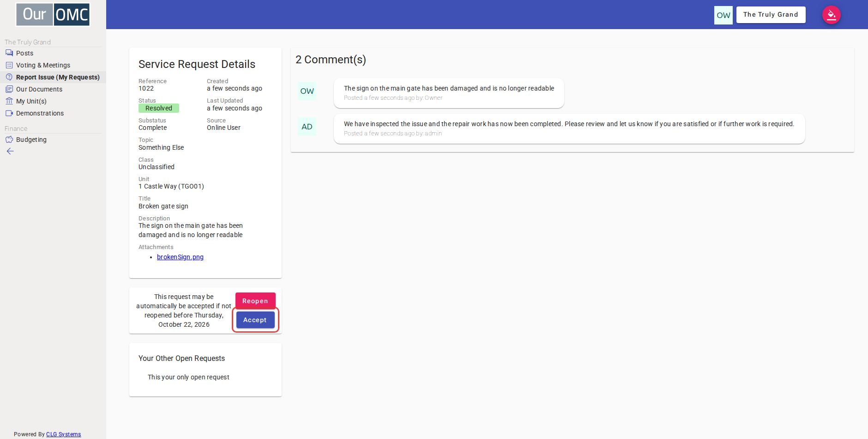Navigate to My Unit(s)
Screen dimensions: 868x439
31,101
